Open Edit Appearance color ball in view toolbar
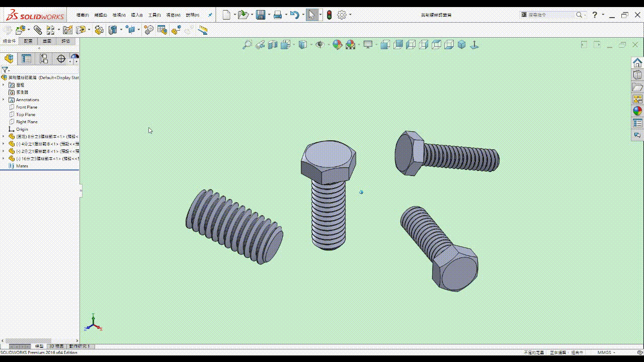The width and height of the screenshot is (644, 362). 337,45
